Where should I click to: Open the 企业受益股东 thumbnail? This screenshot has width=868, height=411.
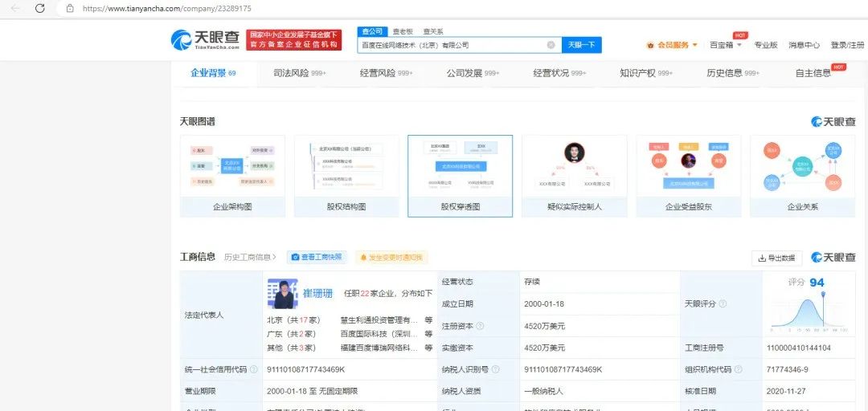tap(688, 177)
